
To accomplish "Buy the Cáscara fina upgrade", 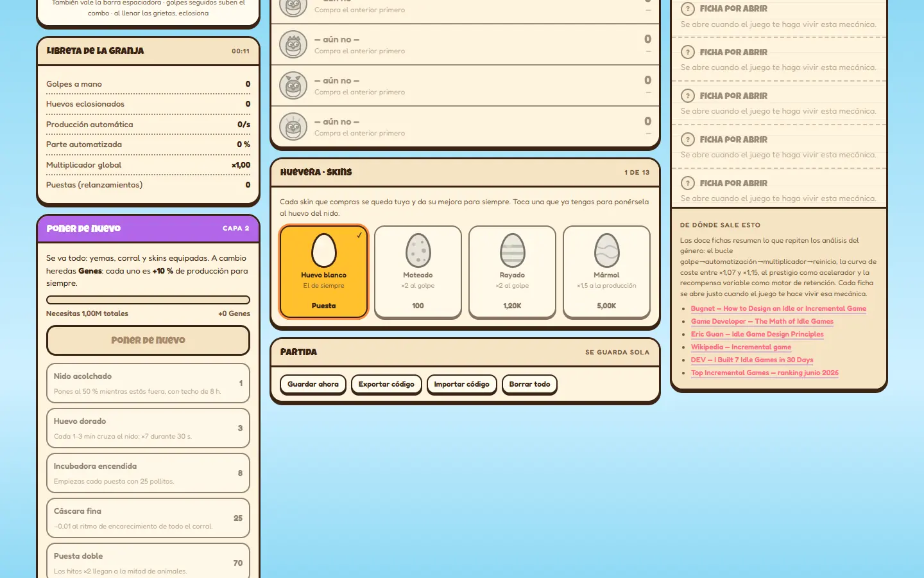I will tap(148, 518).
